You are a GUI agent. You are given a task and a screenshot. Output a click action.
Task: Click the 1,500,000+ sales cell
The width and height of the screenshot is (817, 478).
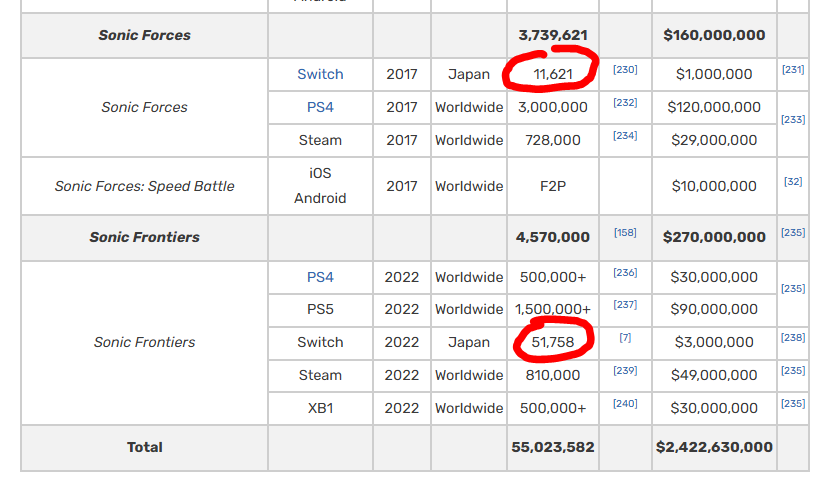point(553,309)
